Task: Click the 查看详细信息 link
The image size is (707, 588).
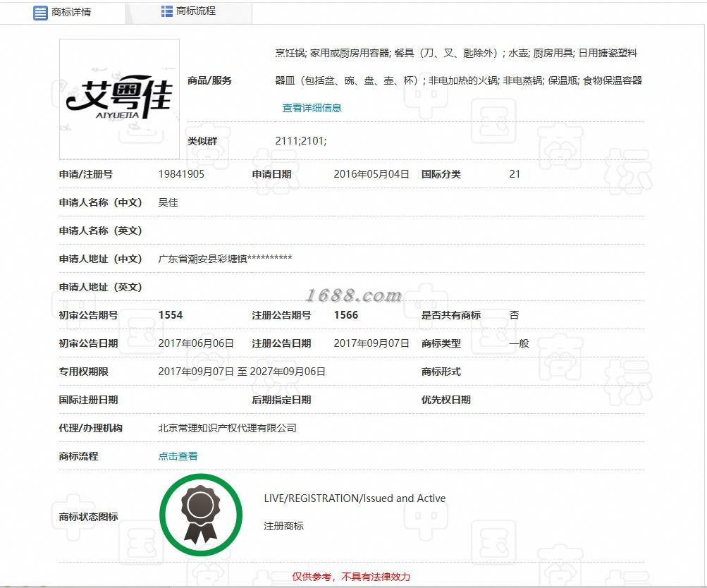Action: (x=312, y=108)
